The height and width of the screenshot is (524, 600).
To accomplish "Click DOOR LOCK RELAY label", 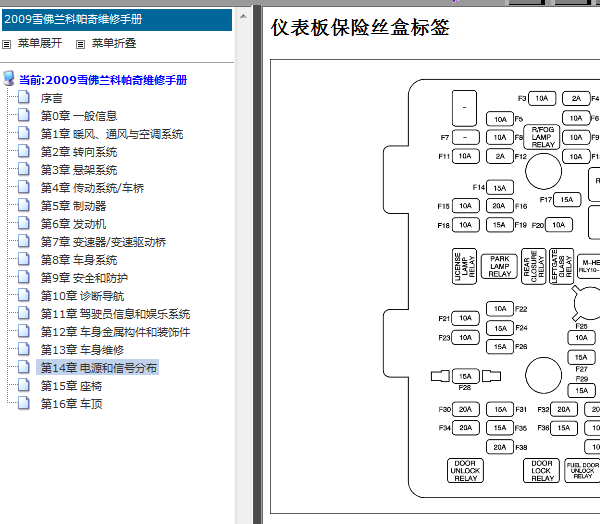I will (x=541, y=470).
